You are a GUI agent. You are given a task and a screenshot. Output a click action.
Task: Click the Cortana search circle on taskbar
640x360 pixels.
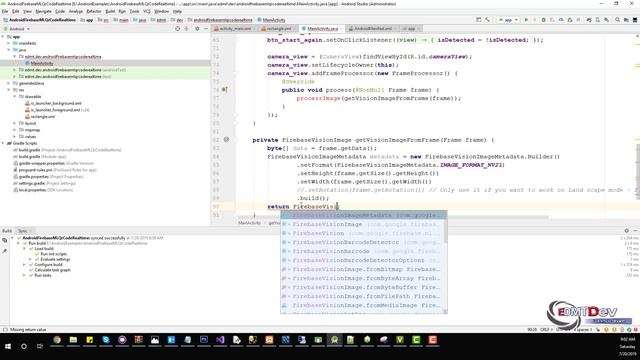24,346
